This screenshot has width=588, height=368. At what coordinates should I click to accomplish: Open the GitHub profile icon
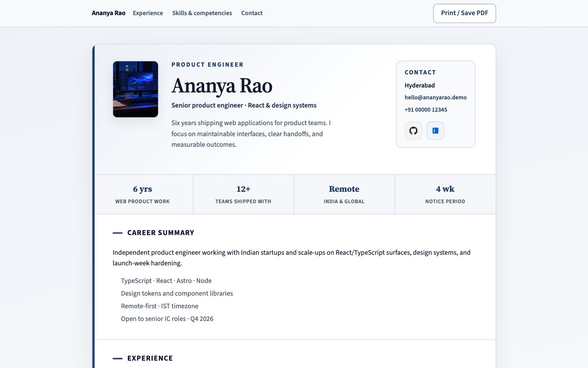pyautogui.click(x=413, y=131)
